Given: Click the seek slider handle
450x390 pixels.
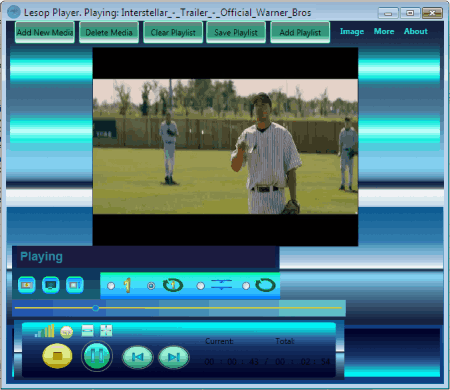Looking at the screenshot, I should click(96, 308).
